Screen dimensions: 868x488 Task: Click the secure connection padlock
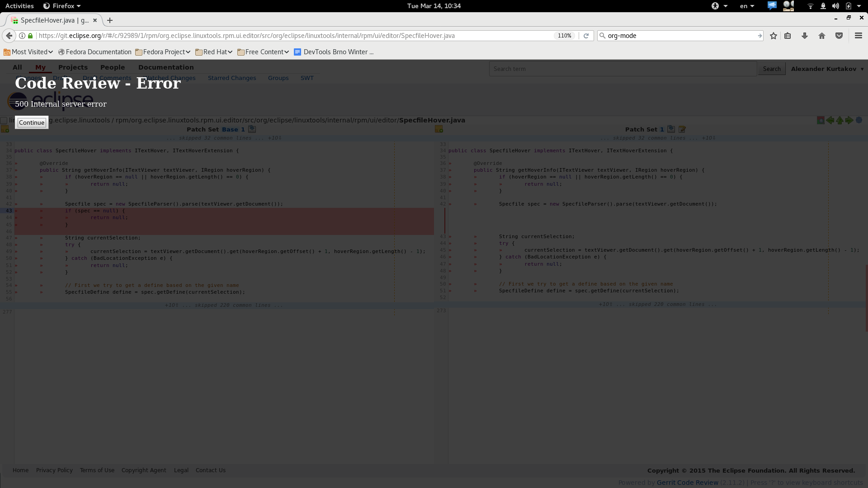coord(30,36)
